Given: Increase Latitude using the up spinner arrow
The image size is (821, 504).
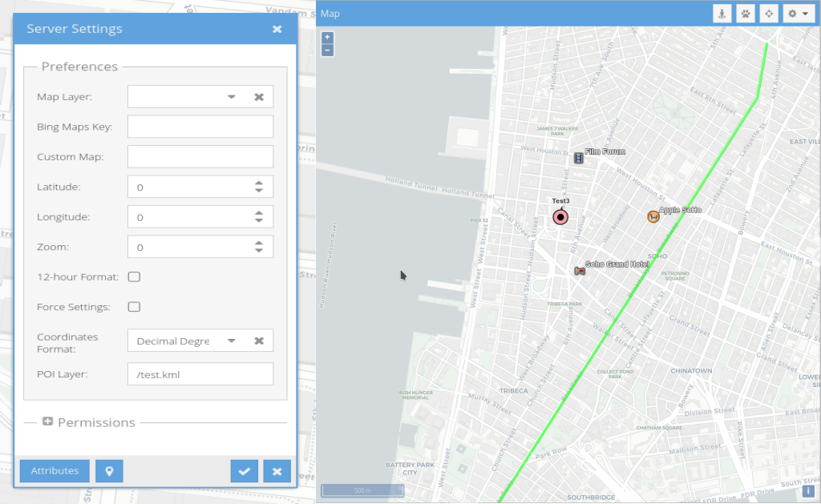Looking at the screenshot, I should point(259,183).
